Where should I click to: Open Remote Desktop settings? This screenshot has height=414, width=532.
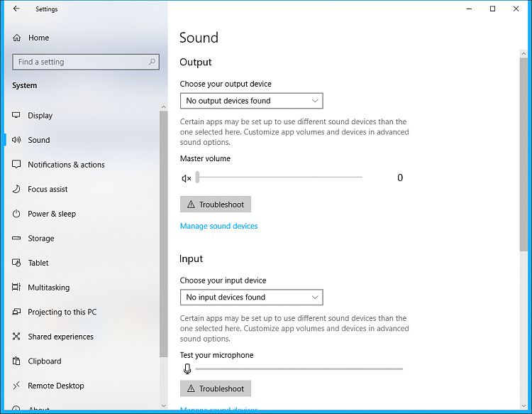[x=55, y=386]
